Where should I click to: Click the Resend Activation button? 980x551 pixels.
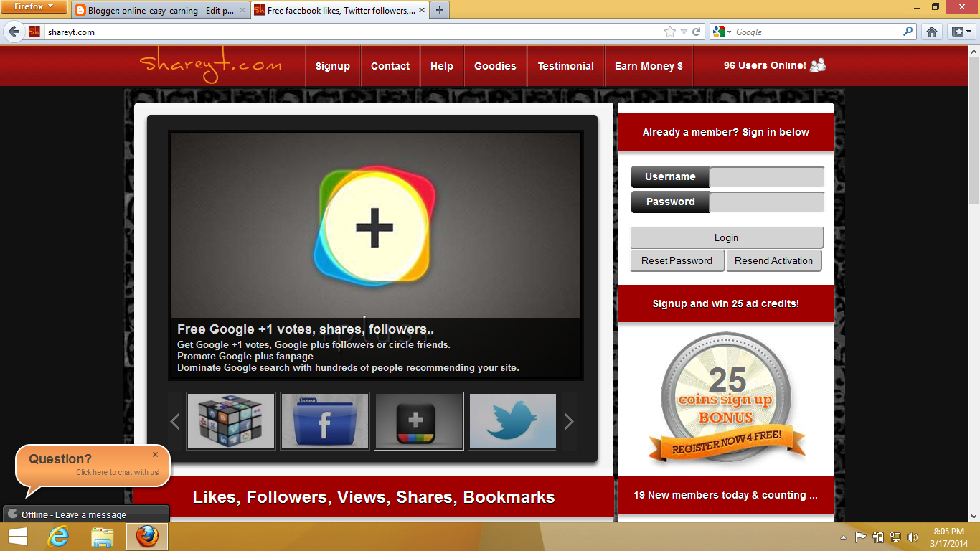click(x=774, y=260)
